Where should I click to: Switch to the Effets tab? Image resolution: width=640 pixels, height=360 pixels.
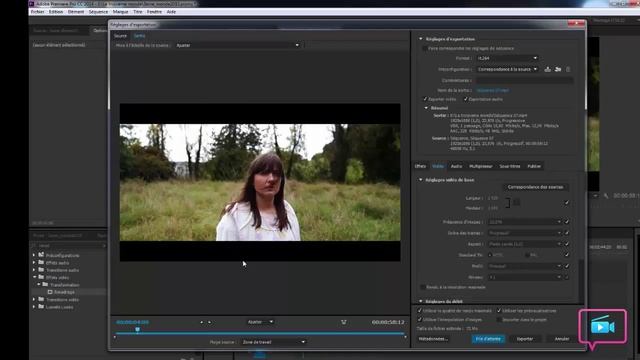(x=420, y=166)
